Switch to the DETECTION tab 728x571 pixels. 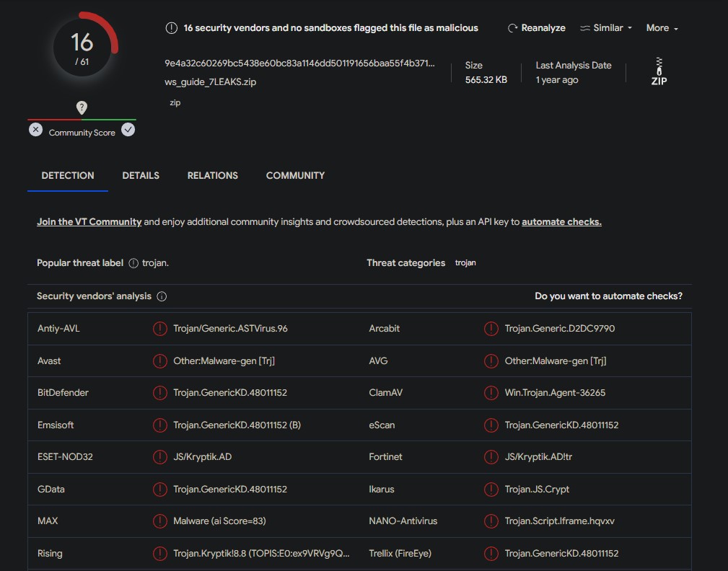[68, 175]
